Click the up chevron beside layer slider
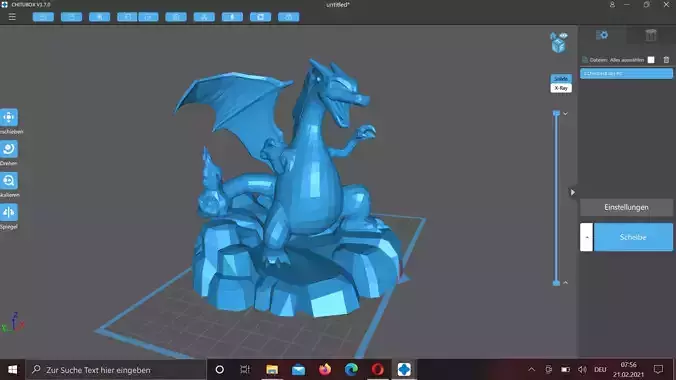 click(x=565, y=283)
